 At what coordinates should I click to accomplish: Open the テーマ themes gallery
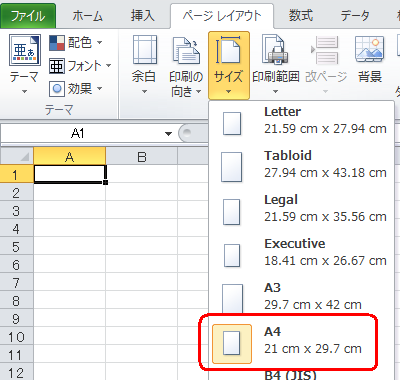coord(24,64)
